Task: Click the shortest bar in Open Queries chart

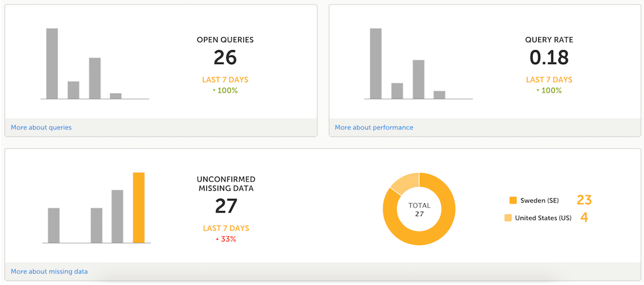Action: [115, 96]
